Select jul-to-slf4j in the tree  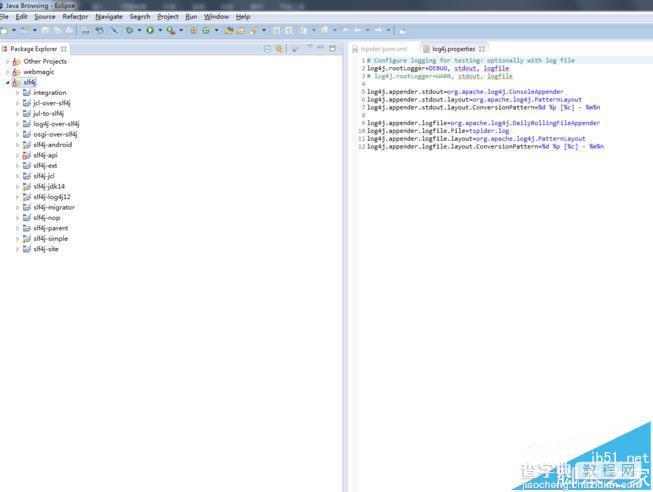click(x=48, y=114)
